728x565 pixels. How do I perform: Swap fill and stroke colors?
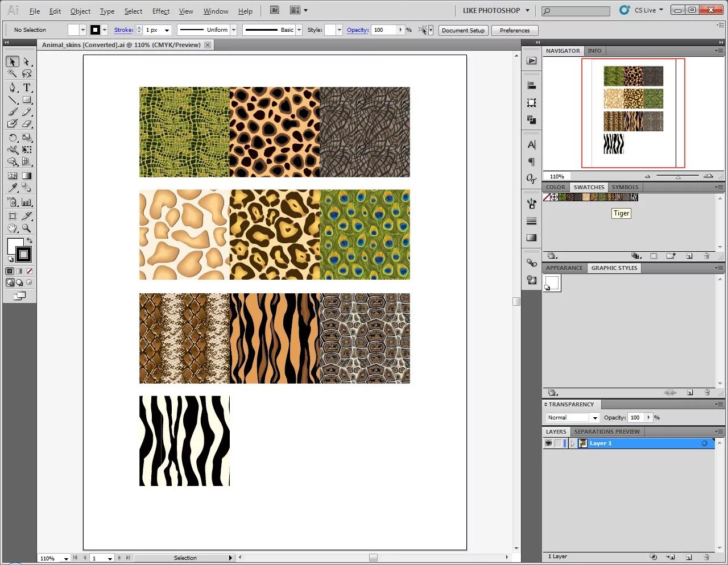pos(30,241)
